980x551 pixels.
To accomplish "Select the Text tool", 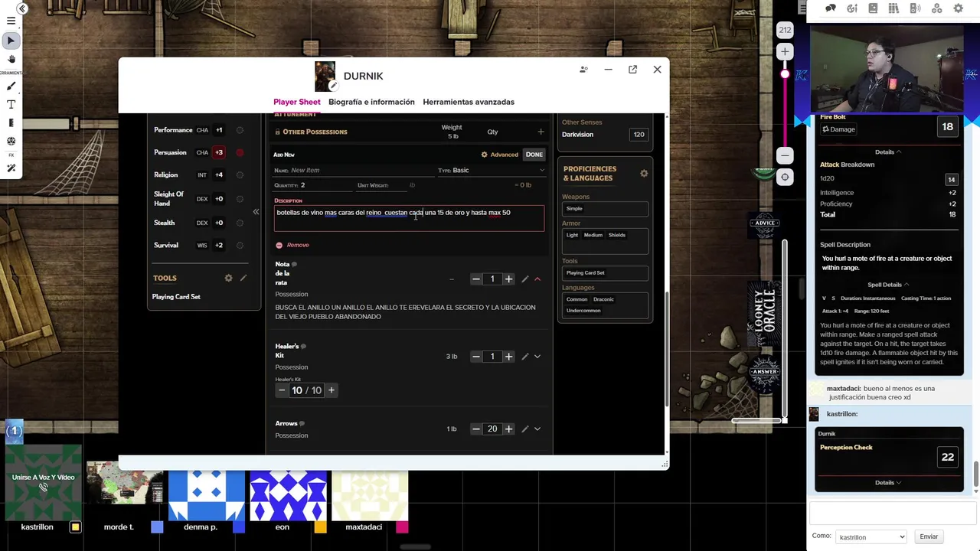I will point(11,104).
